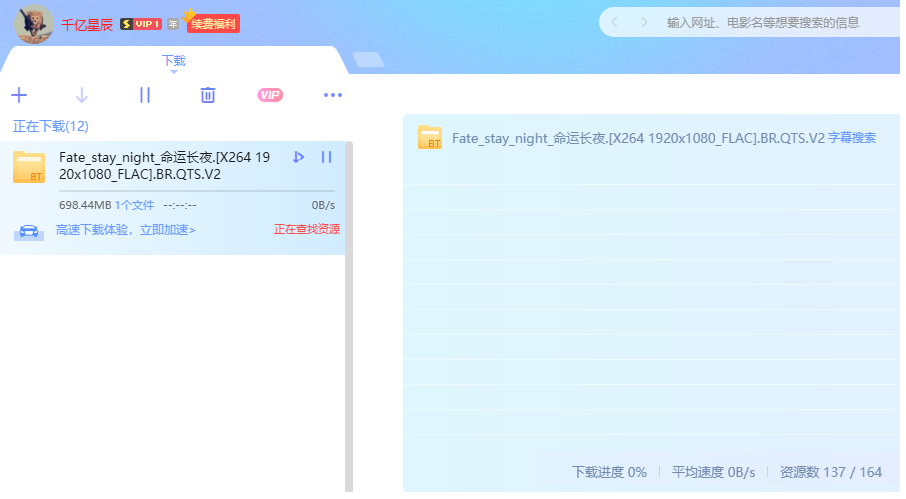This screenshot has width=906, height=499.
Task: Pause the Fate_stay_night download task
Action: point(326,157)
